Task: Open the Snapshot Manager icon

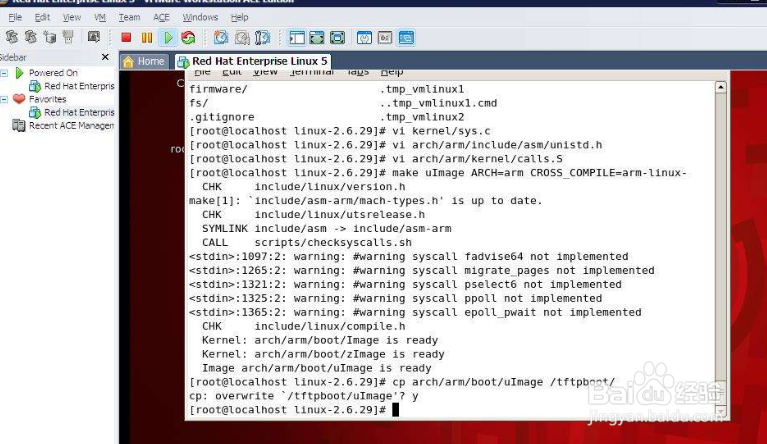Action: [x=263, y=37]
